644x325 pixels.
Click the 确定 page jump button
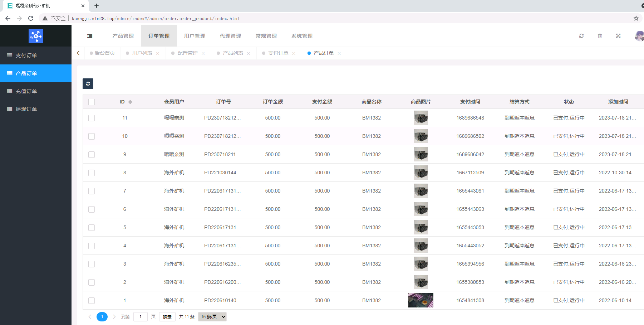[x=167, y=317]
